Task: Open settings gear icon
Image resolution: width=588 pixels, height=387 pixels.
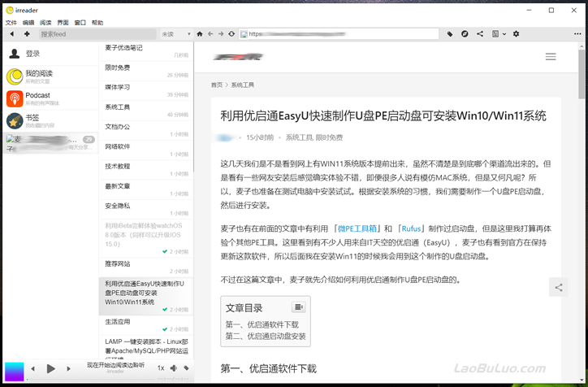Action: pyautogui.click(x=516, y=34)
